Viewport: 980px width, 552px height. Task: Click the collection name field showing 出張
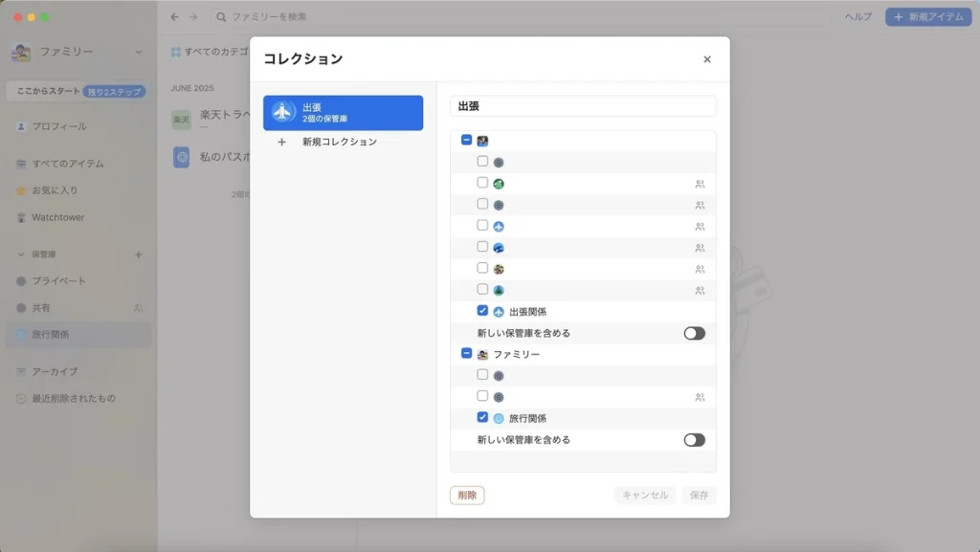pos(583,106)
